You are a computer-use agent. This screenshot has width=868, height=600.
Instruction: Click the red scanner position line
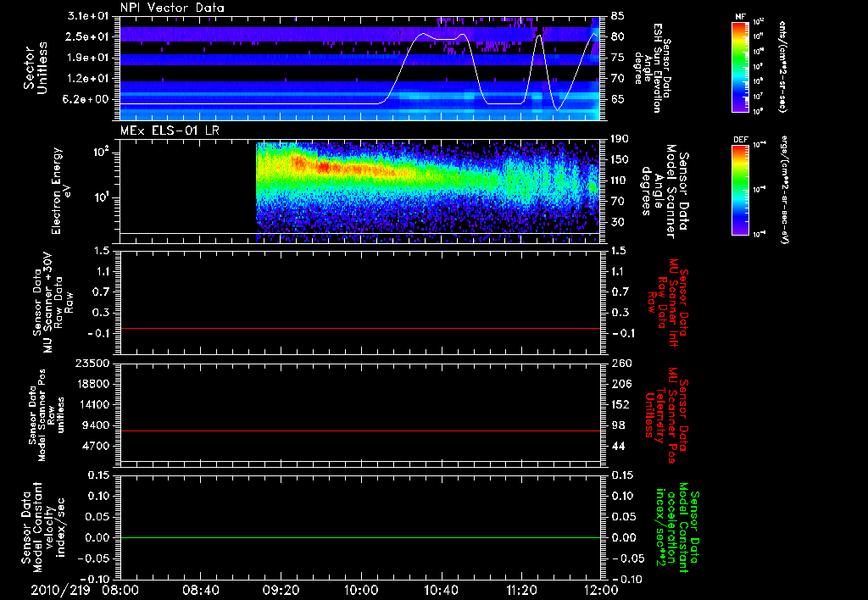point(360,431)
